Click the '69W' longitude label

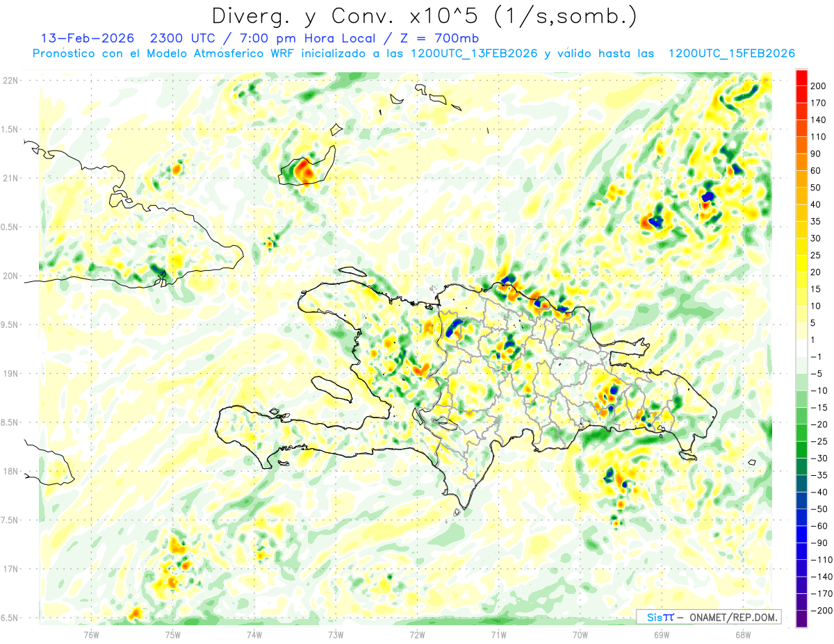[662, 634]
